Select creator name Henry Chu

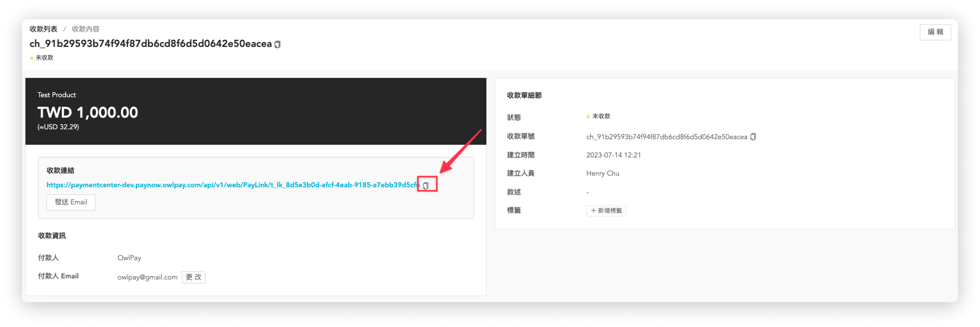click(603, 174)
